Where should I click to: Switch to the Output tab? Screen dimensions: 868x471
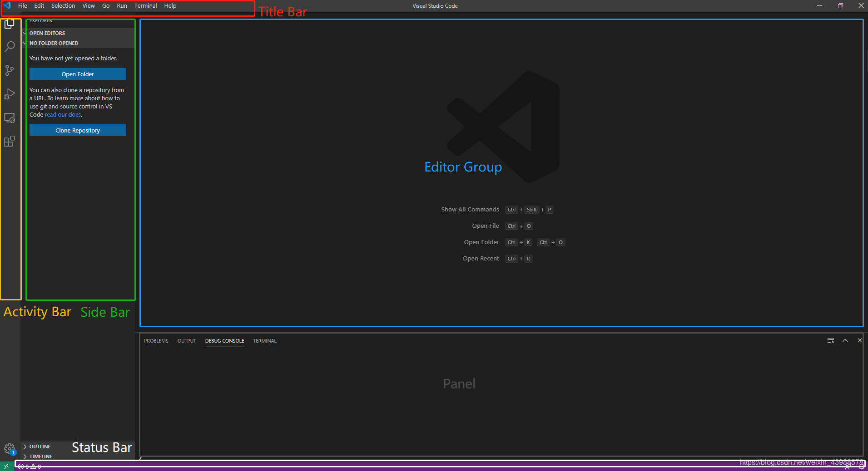point(187,341)
